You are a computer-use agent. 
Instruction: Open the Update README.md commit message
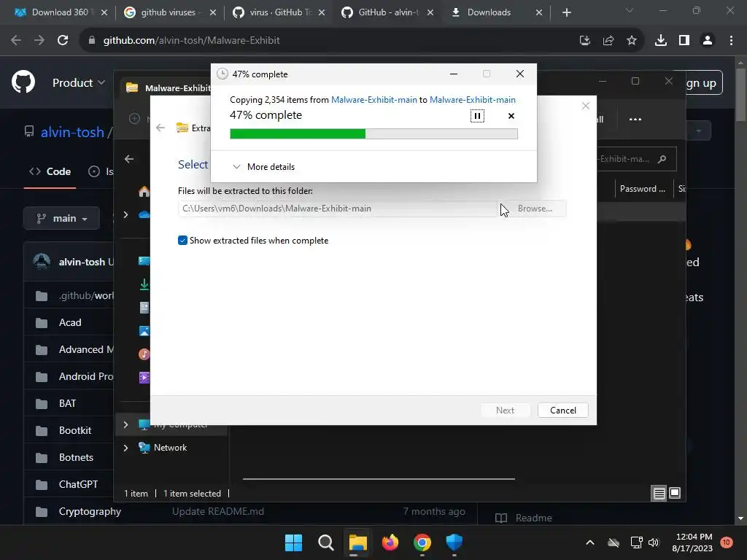pos(217,511)
